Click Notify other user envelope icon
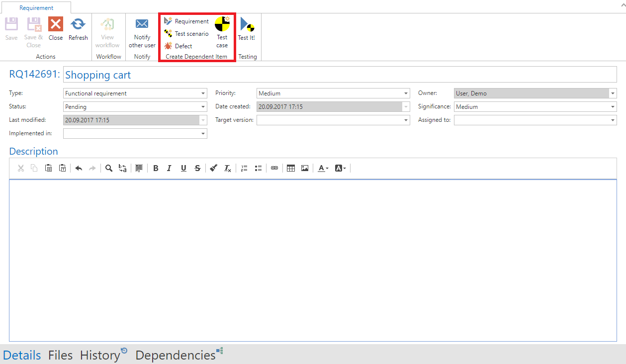Screen dimensions: 626x364 pyautogui.click(x=142, y=25)
